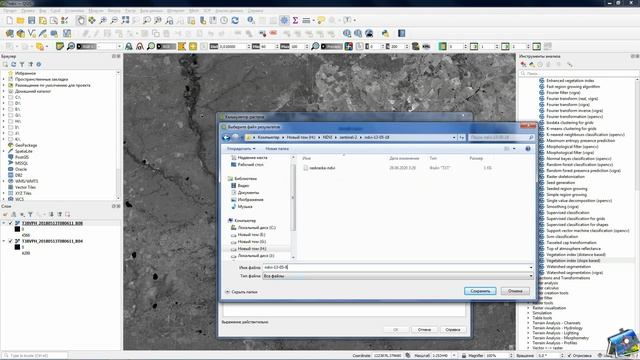Image resolution: width=640 pixels, height=360 pixels.
Task: Click the Refresh map icon
Action: tap(235, 20)
